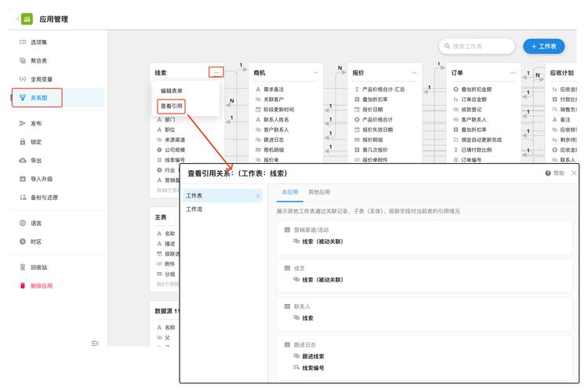Open the 线索 card more menu
Viewport: 588px width, 392px height.
pyautogui.click(x=216, y=72)
